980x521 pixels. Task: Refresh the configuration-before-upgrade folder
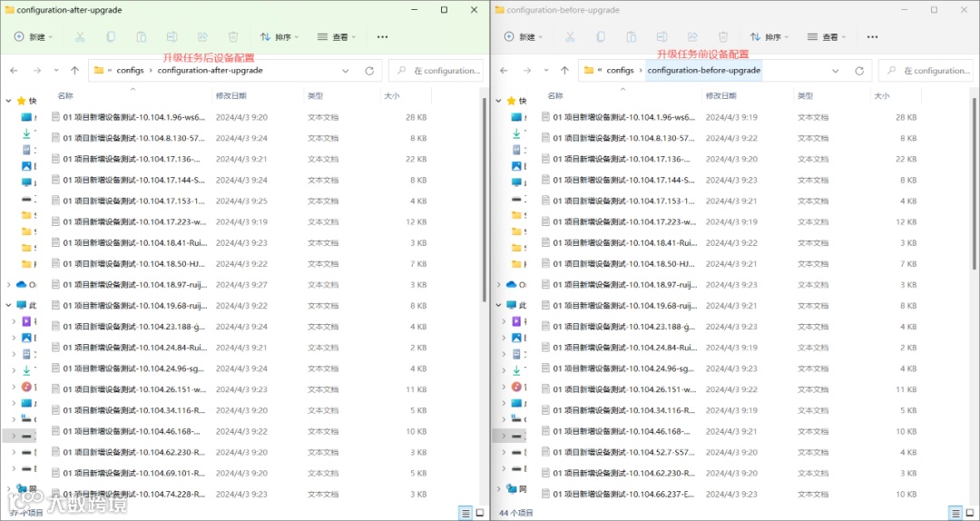pos(859,71)
